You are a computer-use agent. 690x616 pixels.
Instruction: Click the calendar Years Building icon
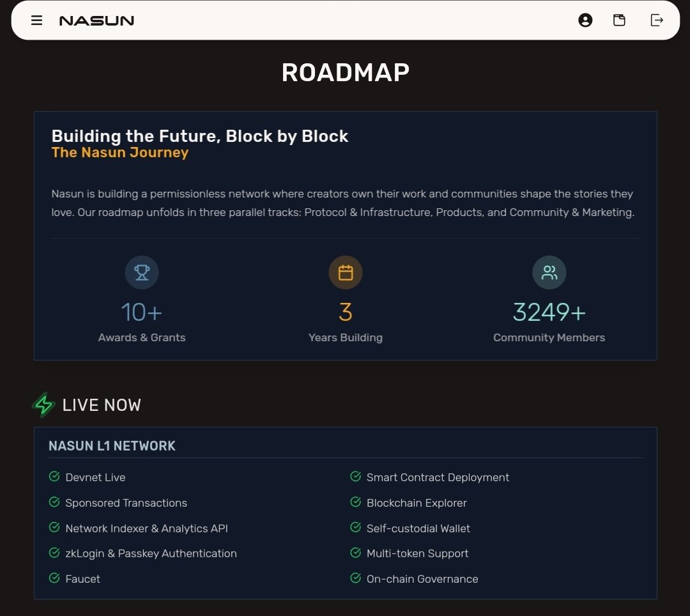coord(346,272)
